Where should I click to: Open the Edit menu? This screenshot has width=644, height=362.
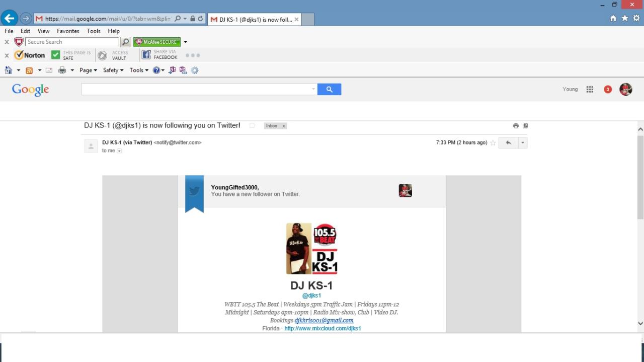point(25,31)
